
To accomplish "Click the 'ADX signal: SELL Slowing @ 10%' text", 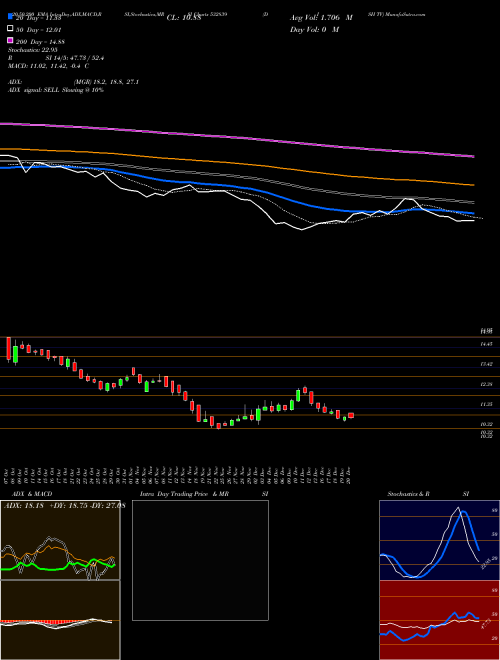I will 56,90.
